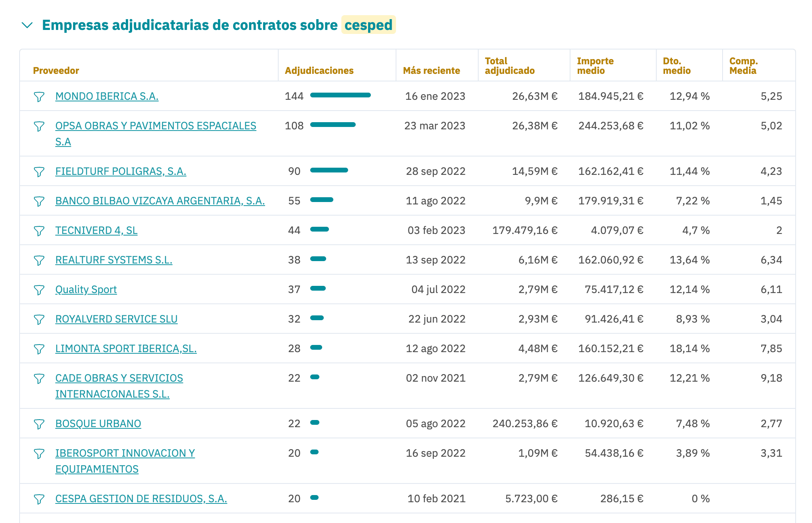Sort by Adjudicaciones column header

coord(319,71)
